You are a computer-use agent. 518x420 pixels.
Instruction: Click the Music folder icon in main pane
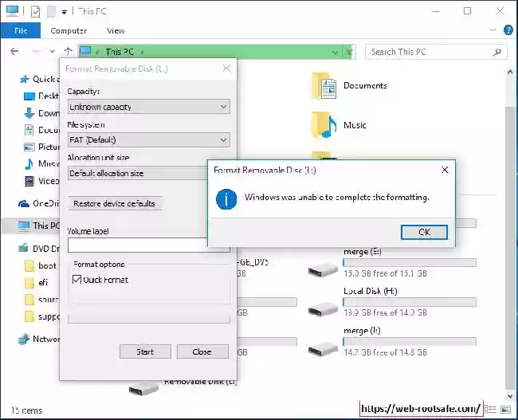324,125
